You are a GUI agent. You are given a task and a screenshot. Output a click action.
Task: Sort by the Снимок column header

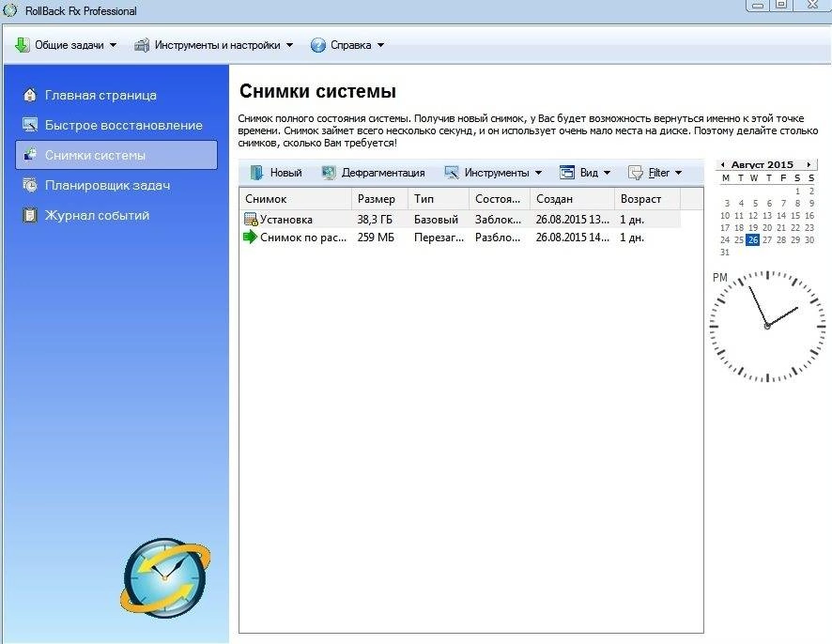pyautogui.click(x=296, y=199)
